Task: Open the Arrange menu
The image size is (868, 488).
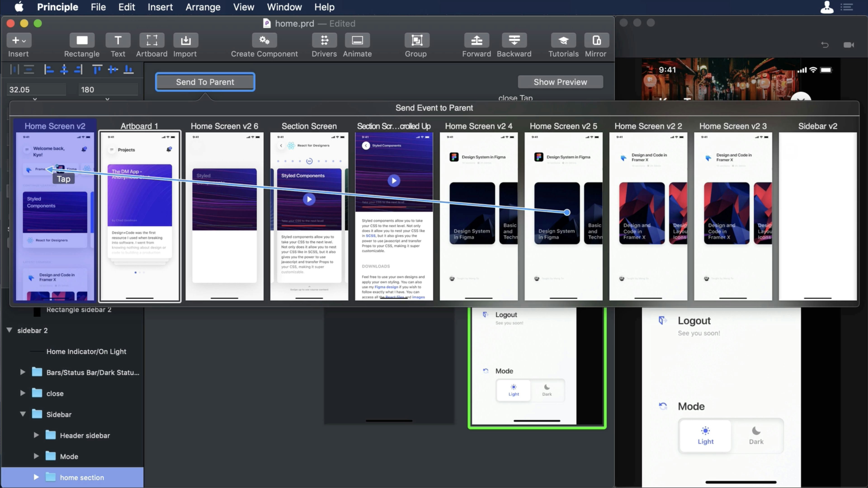Action: click(203, 7)
